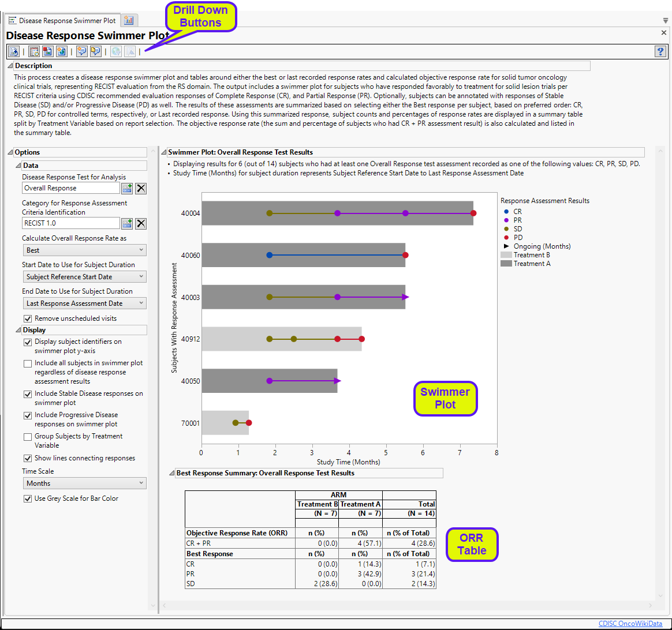The image size is (672, 630).
Task: Open the Last Response Assessment Date dropdown
Action: [84, 303]
